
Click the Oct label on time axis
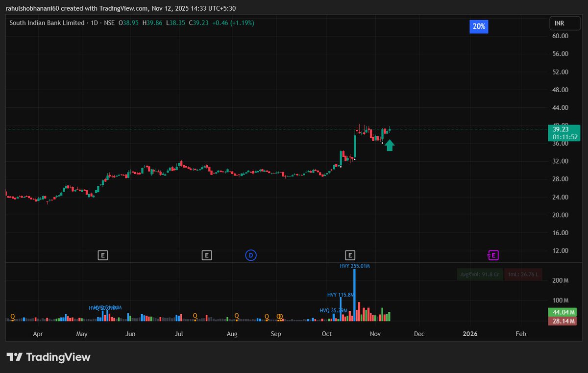tap(326, 334)
